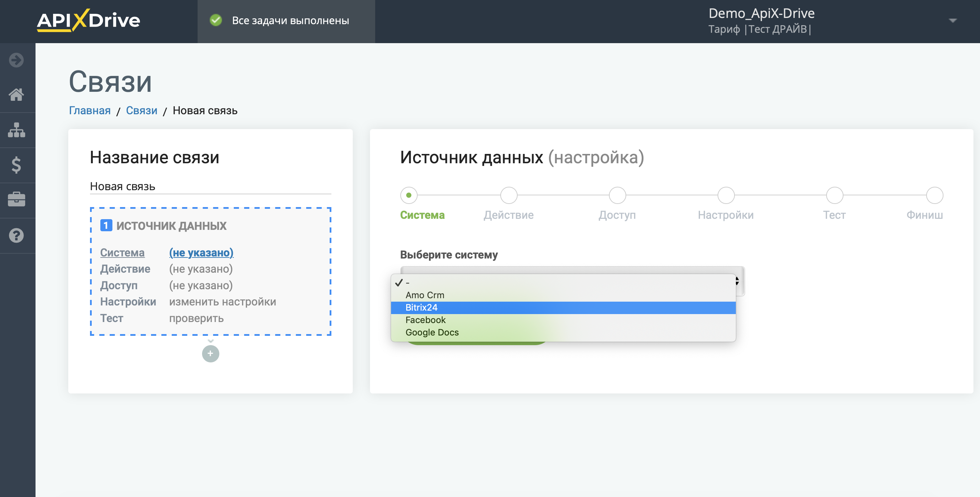Image resolution: width=980 pixels, height=497 pixels.
Task: Choose Google Docs from the list
Action: click(x=563, y=332)
